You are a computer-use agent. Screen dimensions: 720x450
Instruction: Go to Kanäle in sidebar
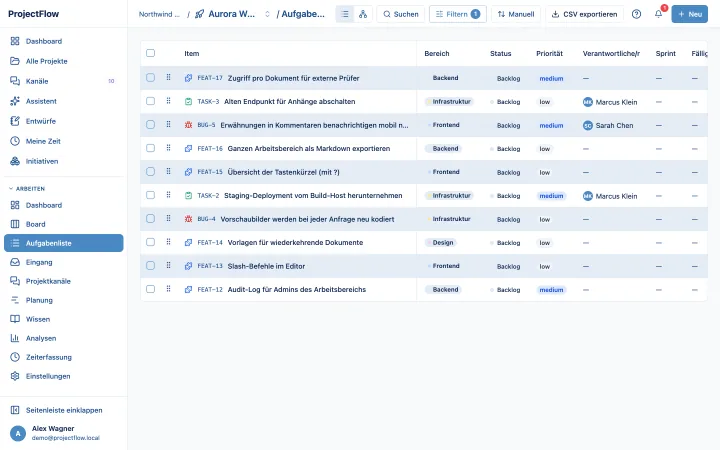pyautogui.click(x=64, y=81)
